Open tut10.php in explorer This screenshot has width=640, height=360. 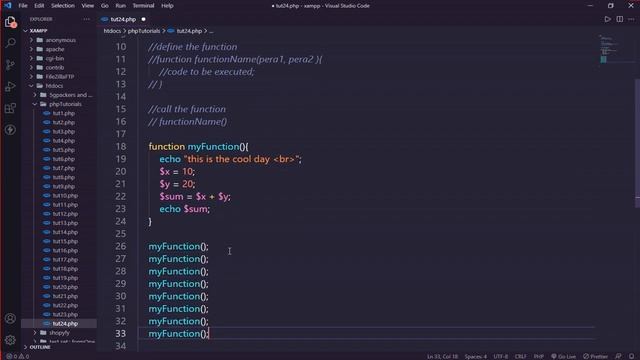(x=65, y=196)
